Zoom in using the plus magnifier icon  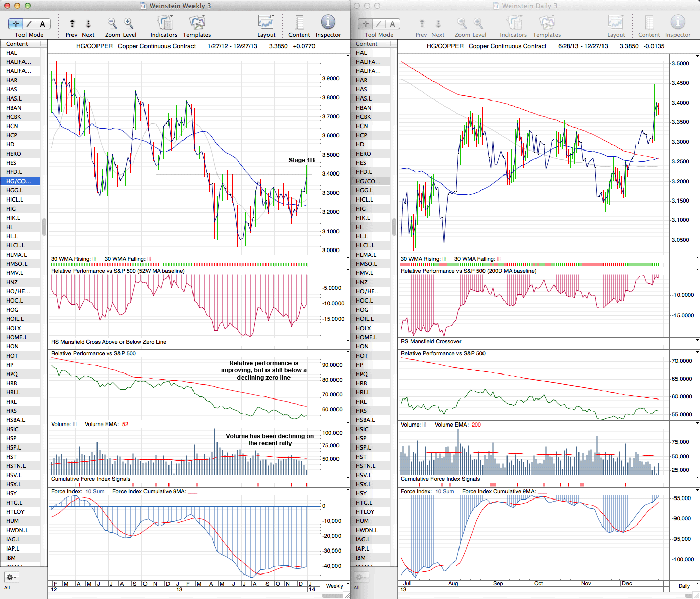[129, 23]
